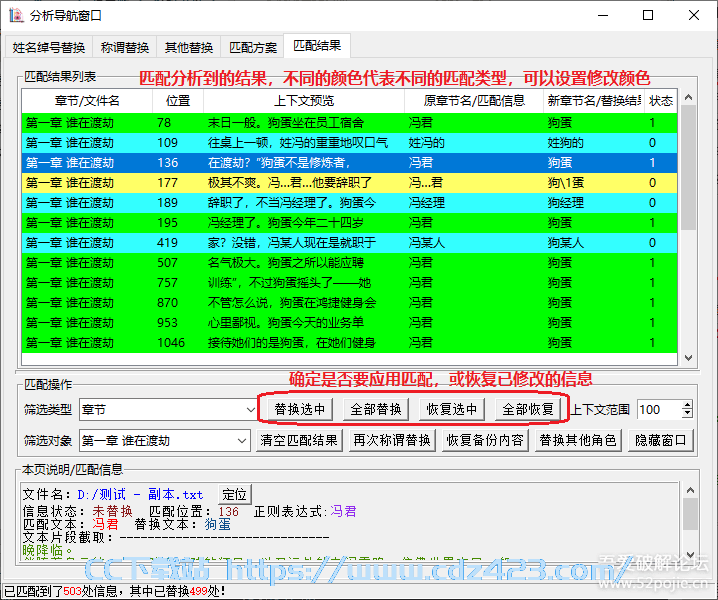Click 替换其他角色 button
Image resolution: width=718 pixels, height=600 pixels.
click(x=578, y=440)
